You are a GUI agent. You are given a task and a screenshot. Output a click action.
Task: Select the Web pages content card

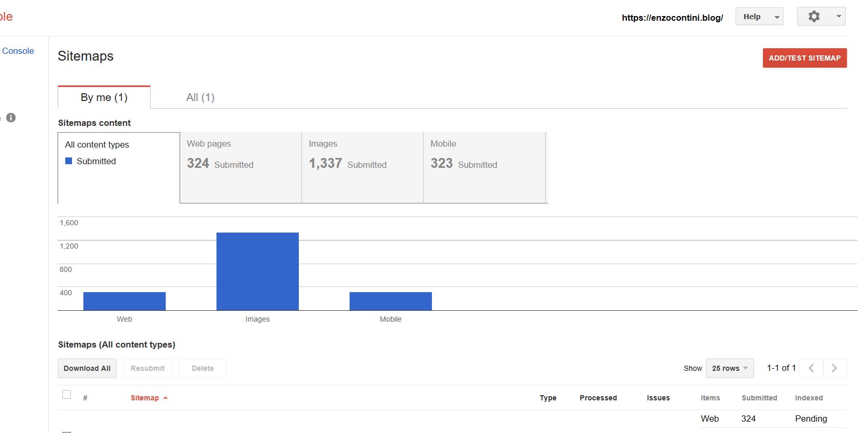tap(240, 167)
